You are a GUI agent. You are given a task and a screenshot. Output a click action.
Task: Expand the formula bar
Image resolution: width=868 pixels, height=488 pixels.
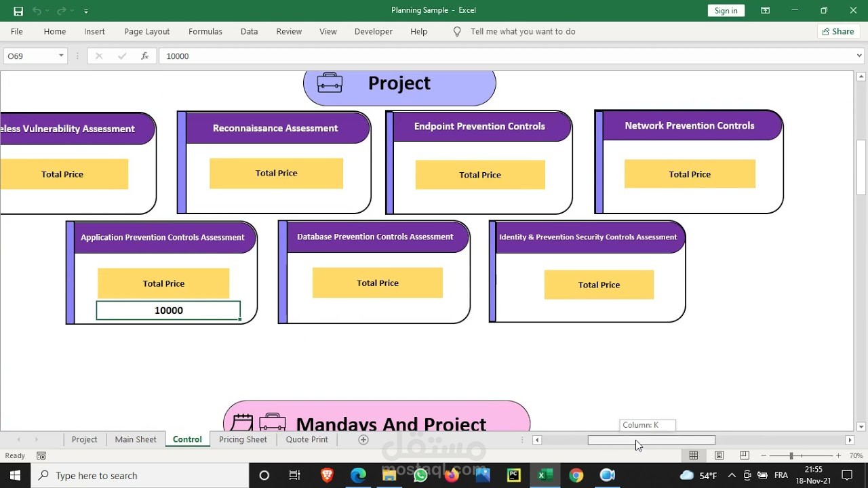click(859, 56)
